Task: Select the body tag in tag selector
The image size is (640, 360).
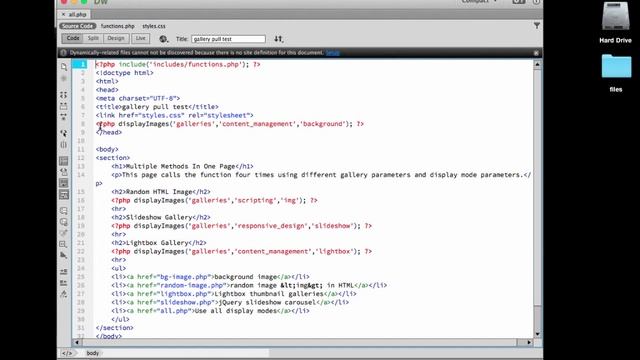Action: (x=93, y=353)
